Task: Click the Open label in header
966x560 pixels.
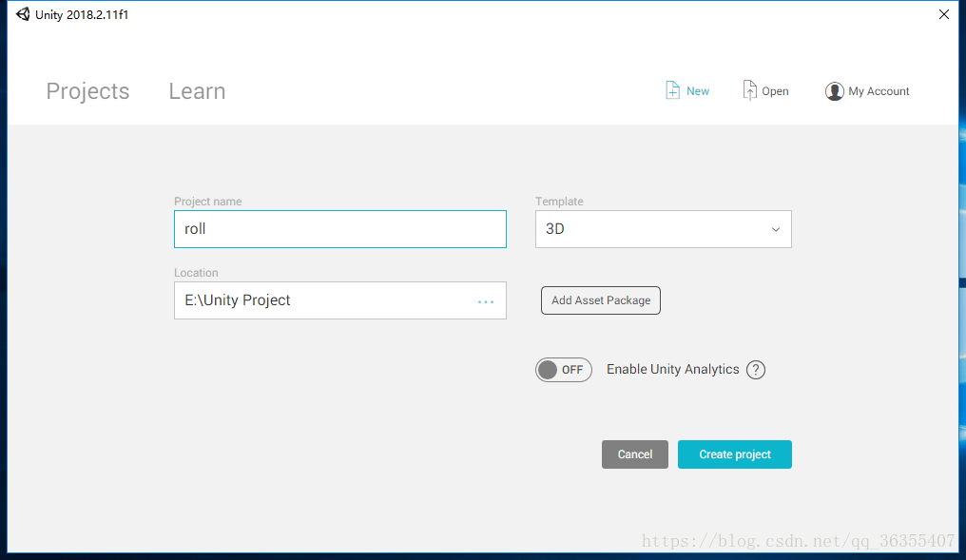Action: (775, 91)
